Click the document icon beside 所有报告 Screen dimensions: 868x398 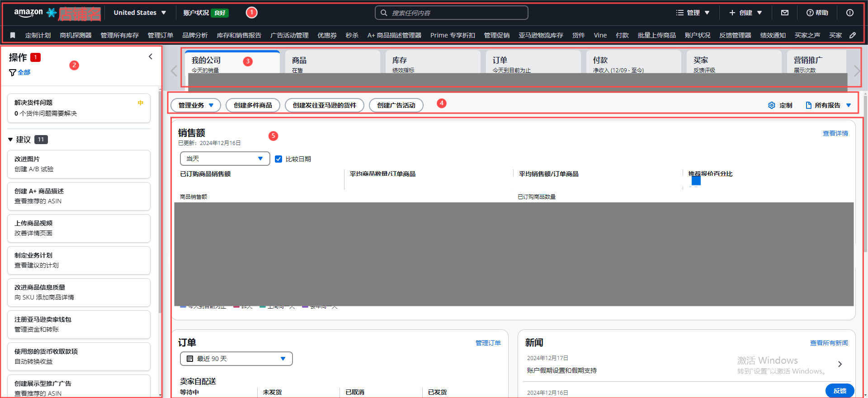[x=809, y=105]
